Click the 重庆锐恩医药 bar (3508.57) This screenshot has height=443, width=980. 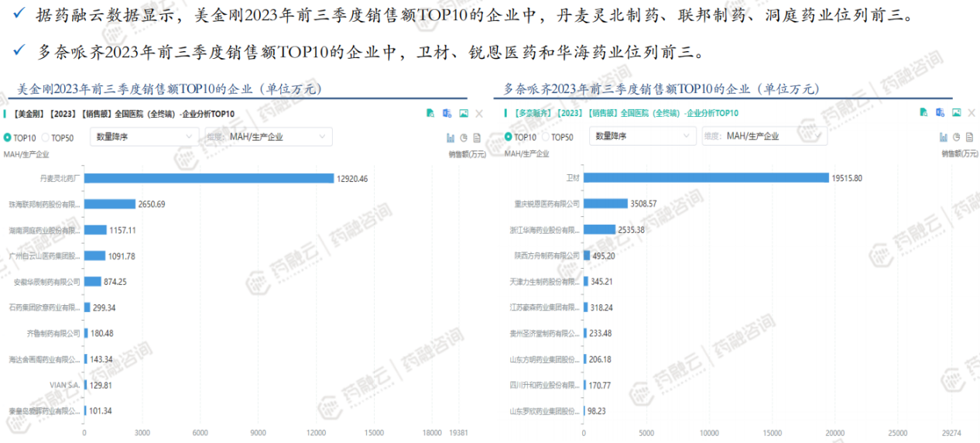(x=605, y=204)
